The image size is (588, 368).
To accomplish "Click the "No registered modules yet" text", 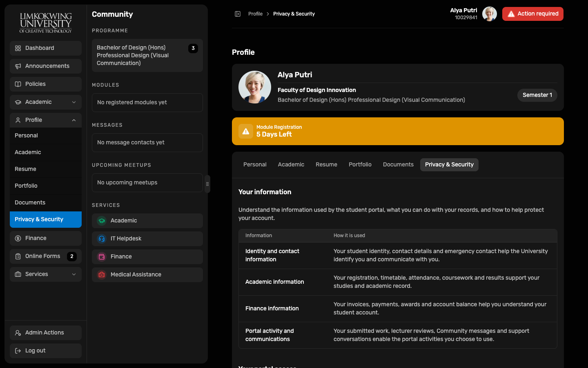I will (x=132, y=103).
